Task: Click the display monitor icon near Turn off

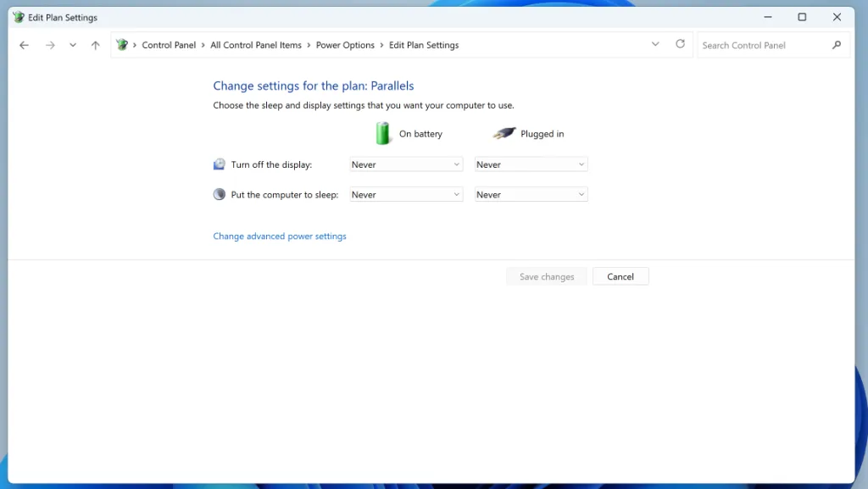Action: coord(219,164)
